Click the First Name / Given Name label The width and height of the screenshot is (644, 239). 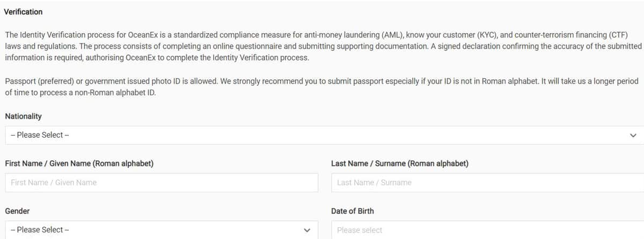point(79,163)
